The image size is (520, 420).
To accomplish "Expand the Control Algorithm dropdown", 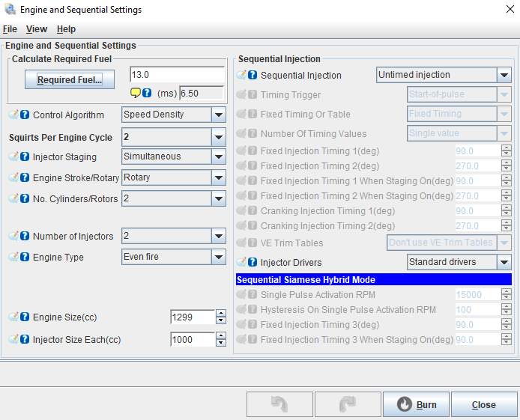I will coord(219,115).
